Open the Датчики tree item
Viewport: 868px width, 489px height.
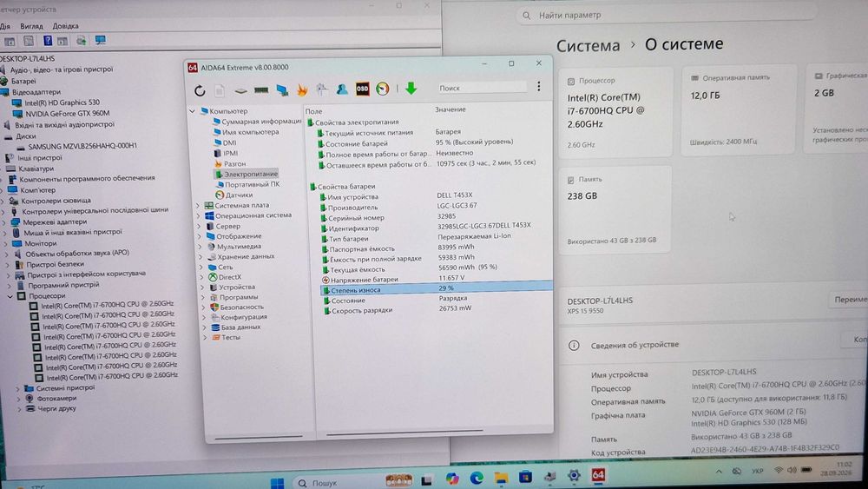point(234,195)
